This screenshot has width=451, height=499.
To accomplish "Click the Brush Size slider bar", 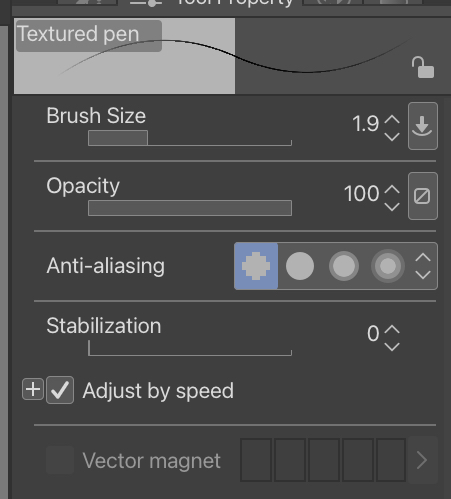I will 190,138.
